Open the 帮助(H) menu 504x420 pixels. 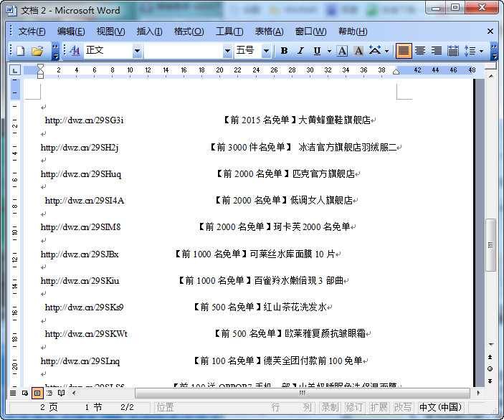click(353, 32)
